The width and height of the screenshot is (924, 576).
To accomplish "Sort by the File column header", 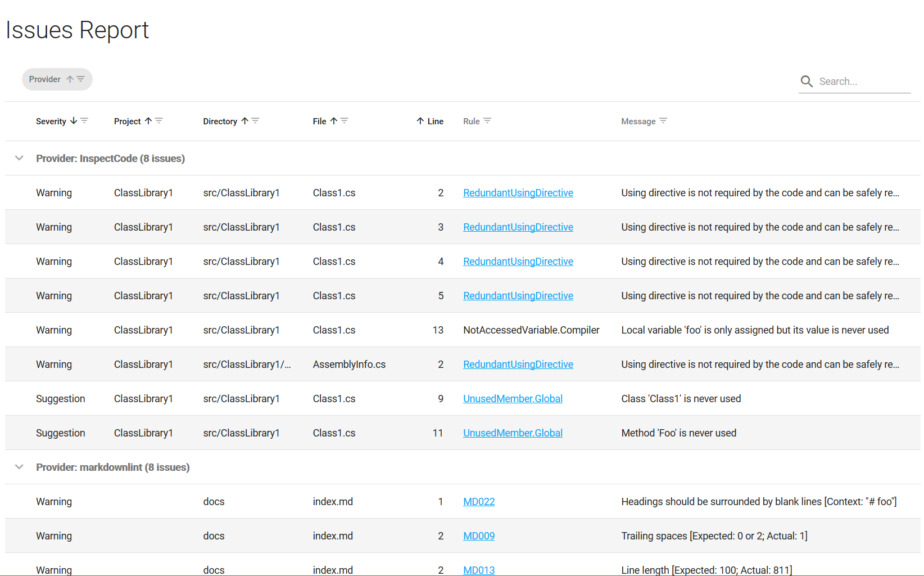I will (320, 121).
